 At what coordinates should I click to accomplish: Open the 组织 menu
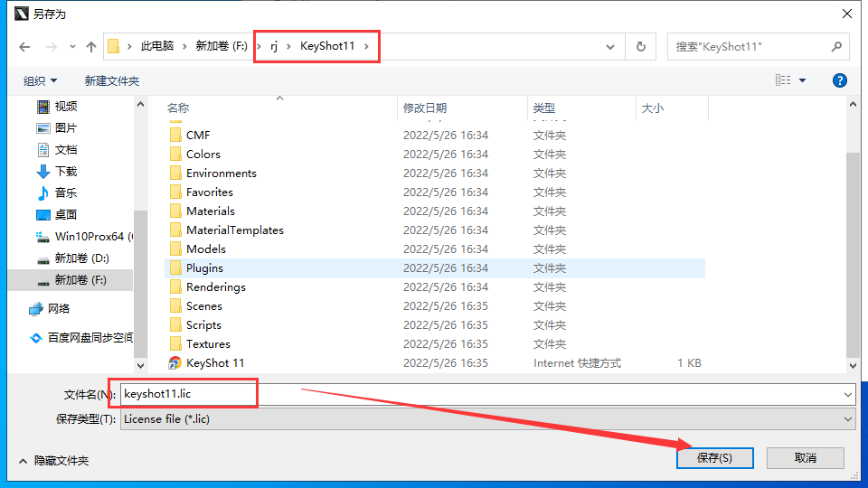(x=40, y=80)
